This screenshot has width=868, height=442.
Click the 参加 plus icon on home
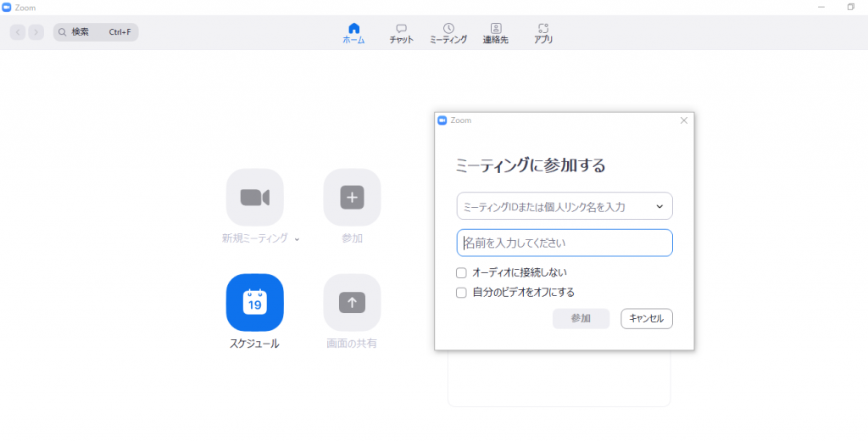tap(352, 197)
